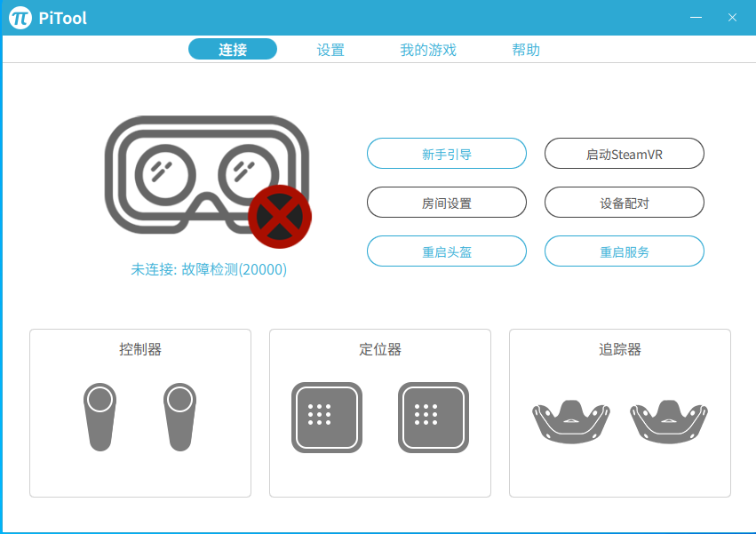Select the left base station icon
Screen dimensions: 756x534
(x=327, y=418)
